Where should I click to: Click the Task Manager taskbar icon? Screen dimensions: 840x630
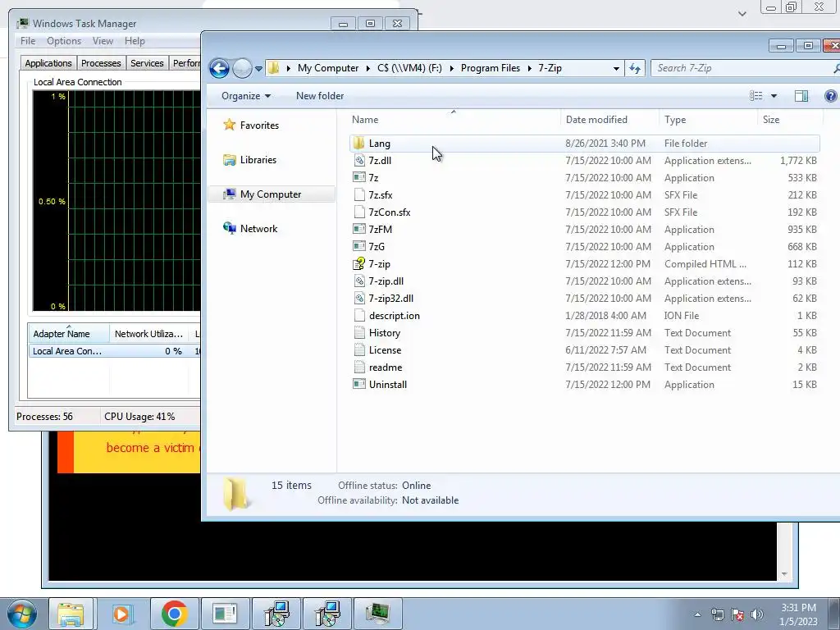pos(377,614)
